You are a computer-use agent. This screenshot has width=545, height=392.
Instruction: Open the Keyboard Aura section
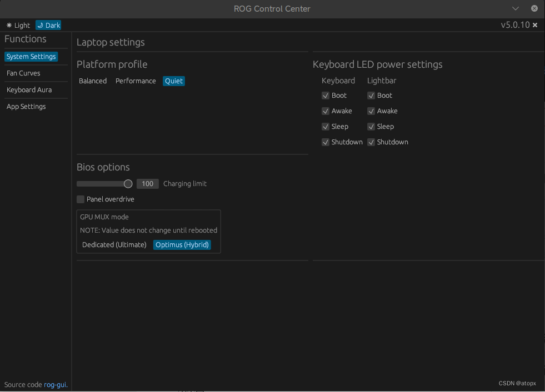[x=29, y=90]
